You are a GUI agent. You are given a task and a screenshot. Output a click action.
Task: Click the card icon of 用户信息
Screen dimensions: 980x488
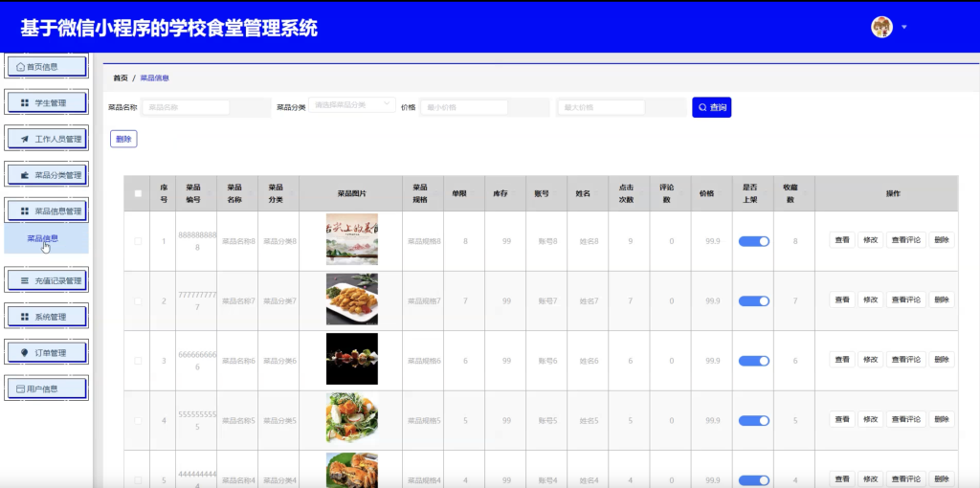[20, 388]
